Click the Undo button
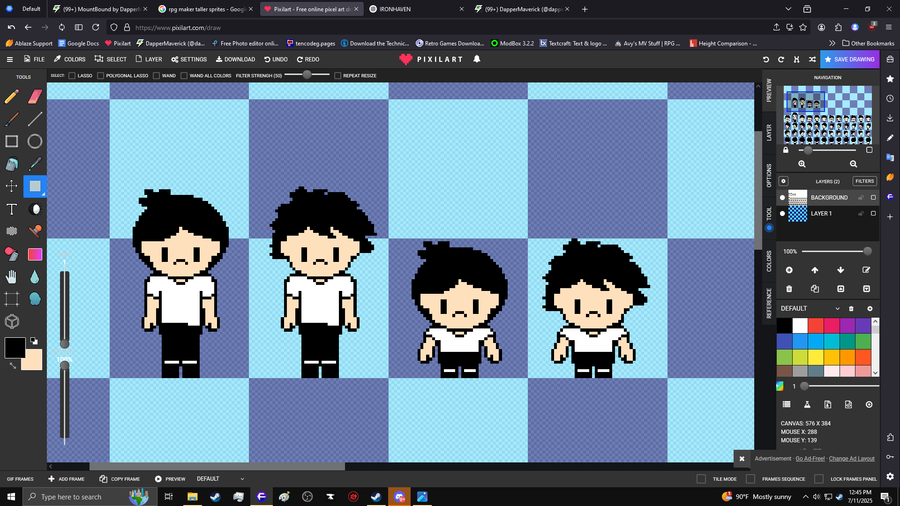The width and height of the screenshot is (900, 506). click(276, 59)
